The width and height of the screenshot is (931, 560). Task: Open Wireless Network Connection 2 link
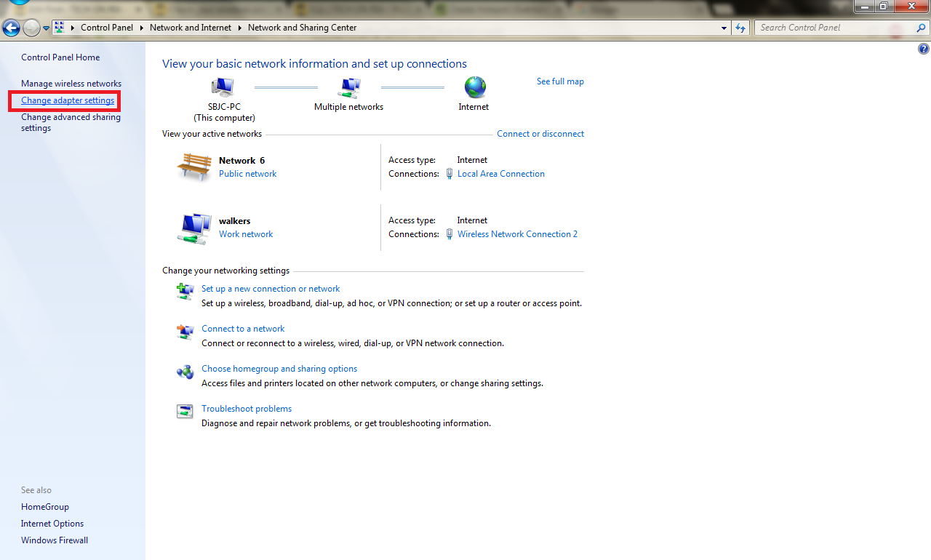pos(517,234)
